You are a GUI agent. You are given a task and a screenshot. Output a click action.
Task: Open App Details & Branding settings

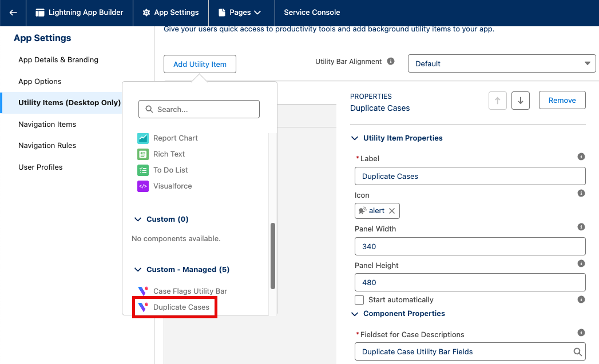pos(58,60)
